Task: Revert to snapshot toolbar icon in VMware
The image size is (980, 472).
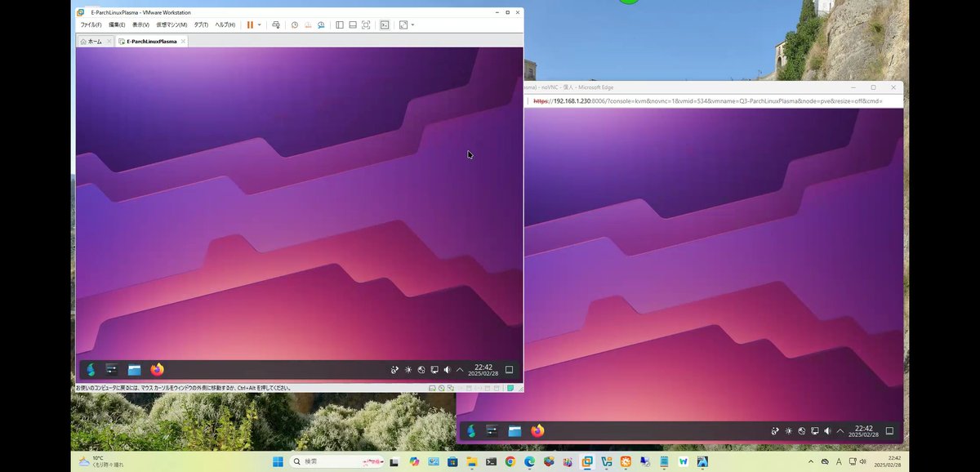Action: 308,25
